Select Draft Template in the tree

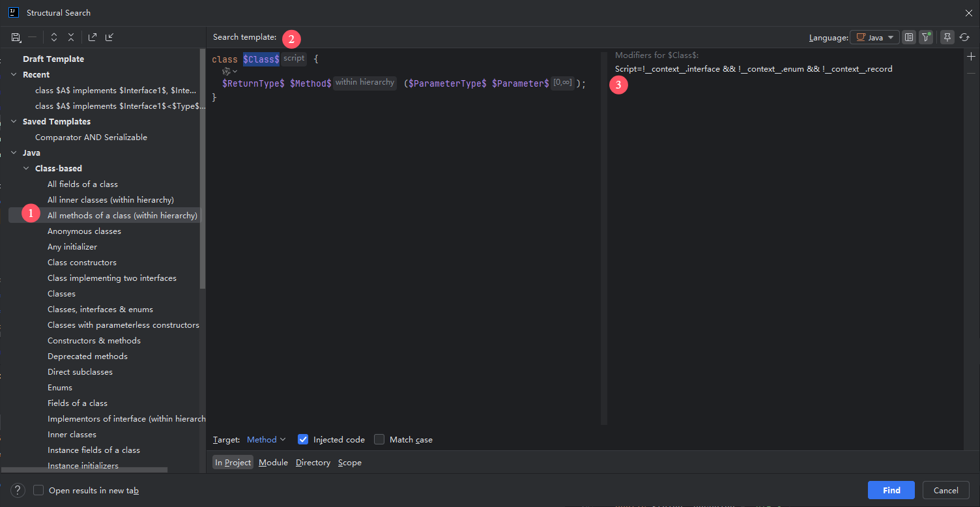53,59
